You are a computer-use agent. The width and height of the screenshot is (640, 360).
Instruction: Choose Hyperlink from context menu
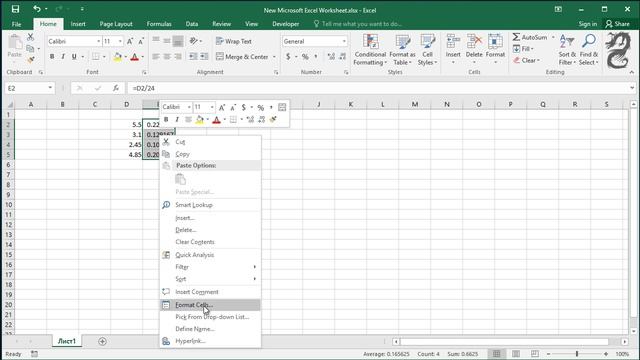[210, 341]
